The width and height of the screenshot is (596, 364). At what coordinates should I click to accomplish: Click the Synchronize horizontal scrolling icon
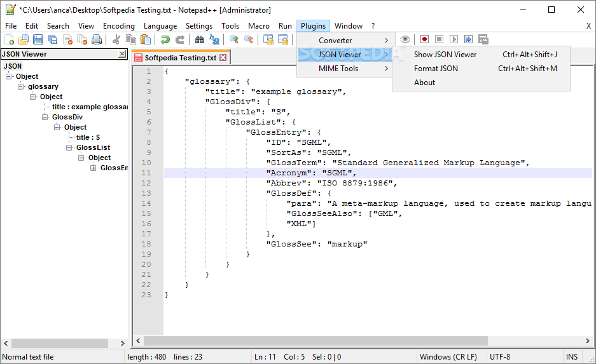coord(283,39)
